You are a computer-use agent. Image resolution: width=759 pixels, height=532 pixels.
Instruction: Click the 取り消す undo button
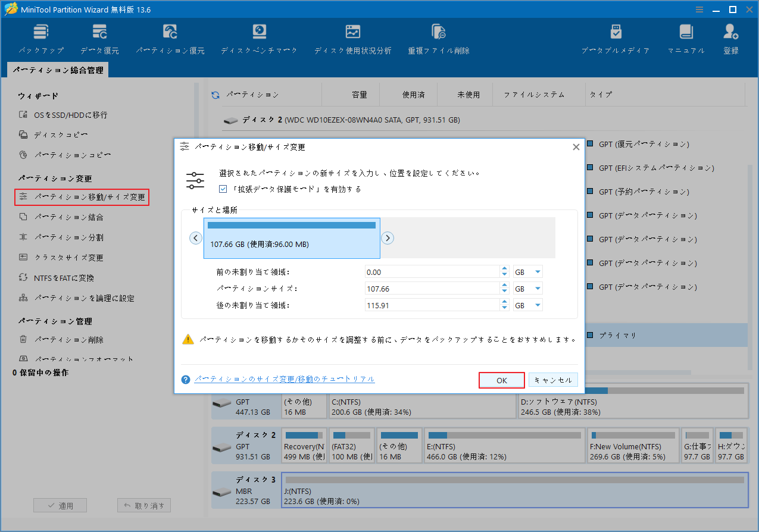point(144,505)
